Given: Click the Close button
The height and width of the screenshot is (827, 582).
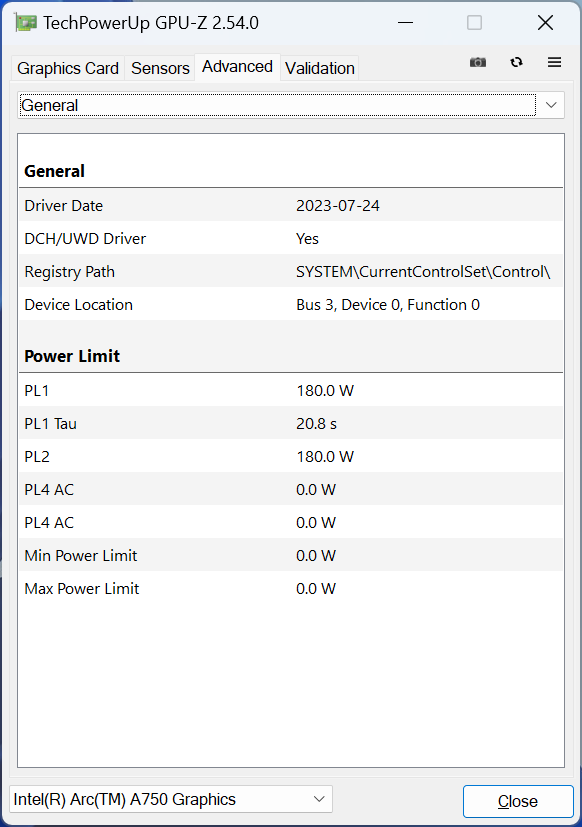Looking at the screenshot, I should pyautogui.click(x=518, y=801).
